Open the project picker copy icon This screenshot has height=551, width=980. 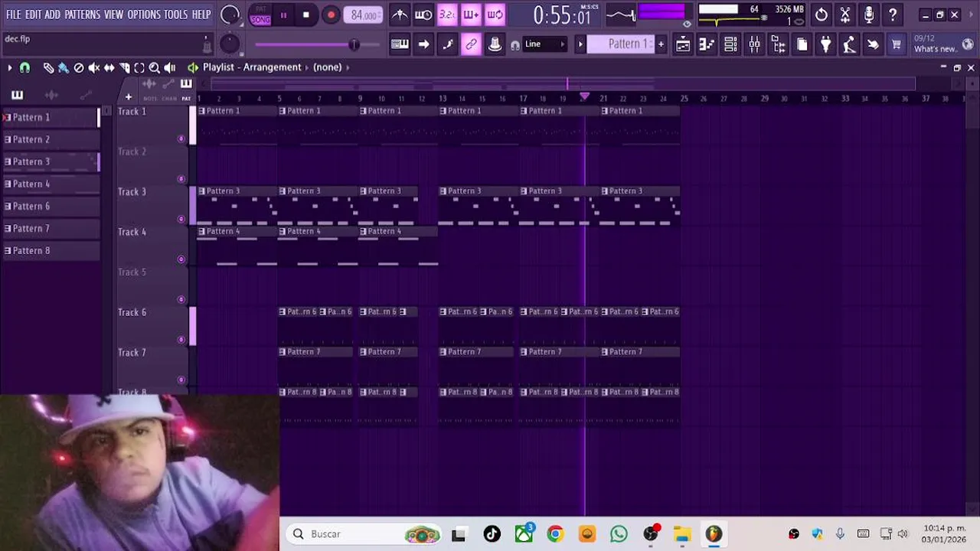tap(802, 44)
